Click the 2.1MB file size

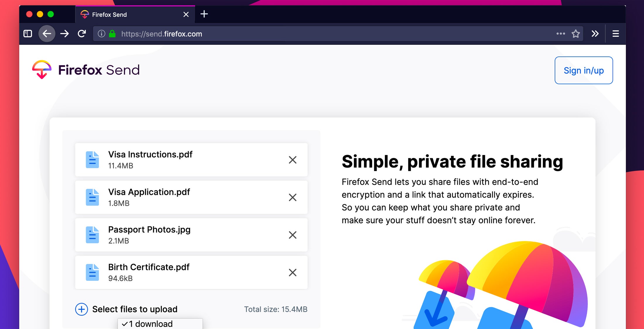[x=119, y=241]
